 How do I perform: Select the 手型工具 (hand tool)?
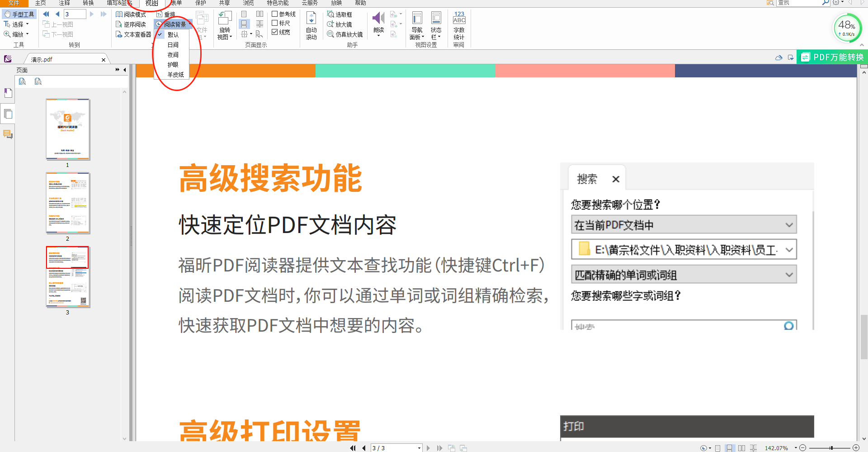pyautogui.click(x=19, y=14)
